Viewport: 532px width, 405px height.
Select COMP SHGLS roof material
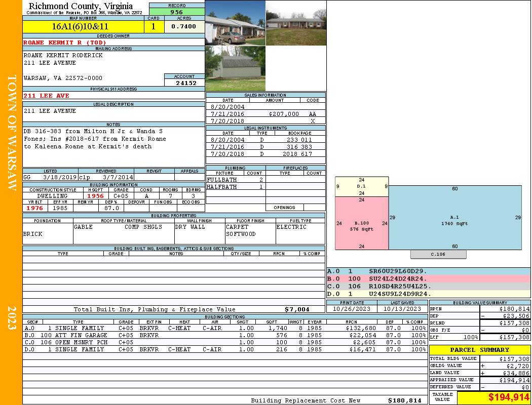(143, 227)
